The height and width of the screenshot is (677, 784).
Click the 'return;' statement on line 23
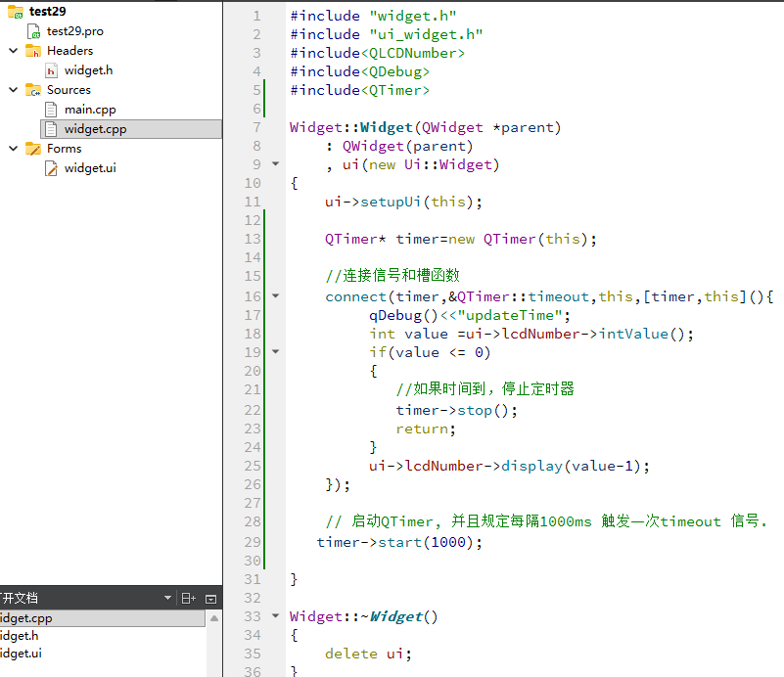pos(426,429)
